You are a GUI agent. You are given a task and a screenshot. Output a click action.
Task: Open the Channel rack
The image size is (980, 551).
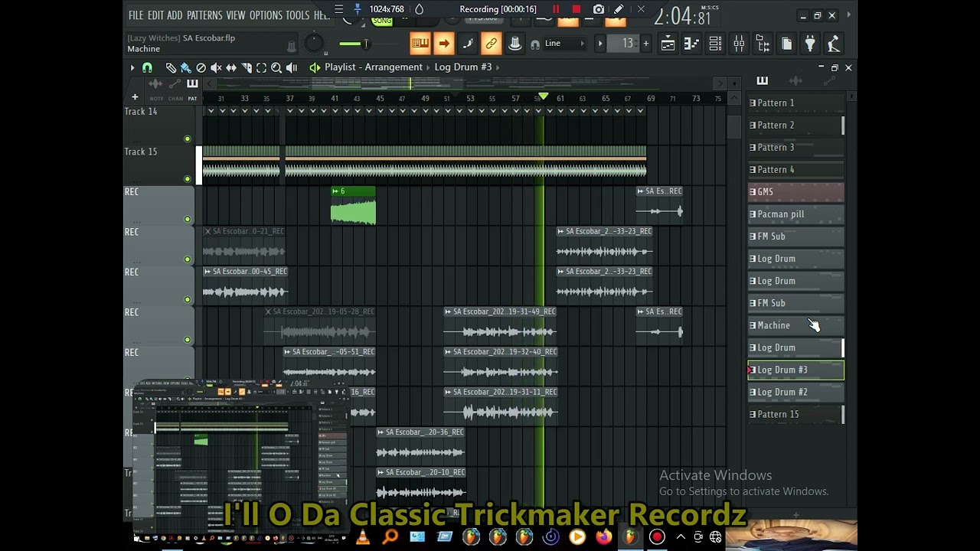coord(715,44)
